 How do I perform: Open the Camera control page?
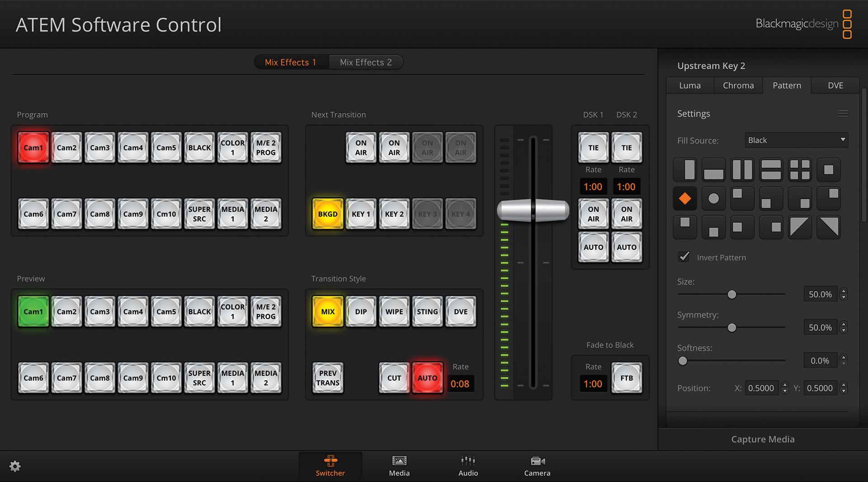[537, 466]
